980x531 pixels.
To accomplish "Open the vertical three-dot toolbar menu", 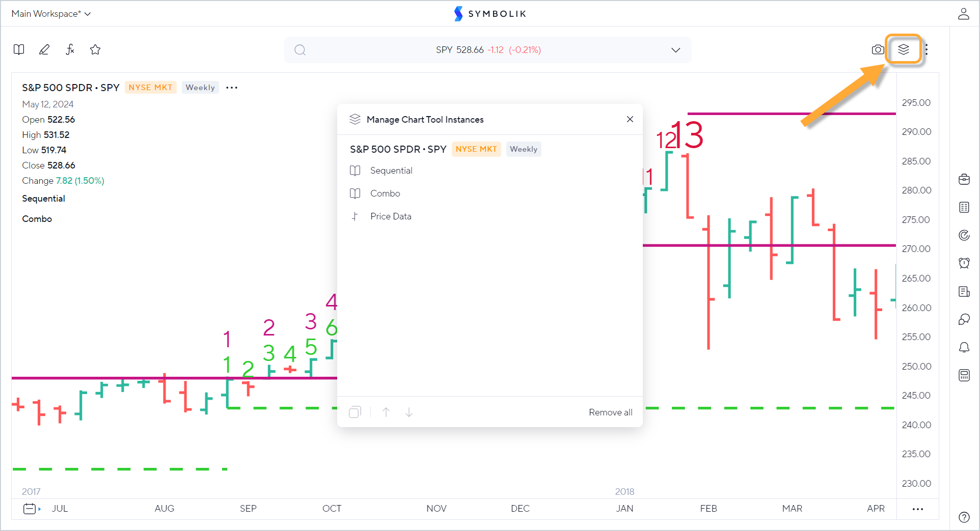I will coord(927,49).
